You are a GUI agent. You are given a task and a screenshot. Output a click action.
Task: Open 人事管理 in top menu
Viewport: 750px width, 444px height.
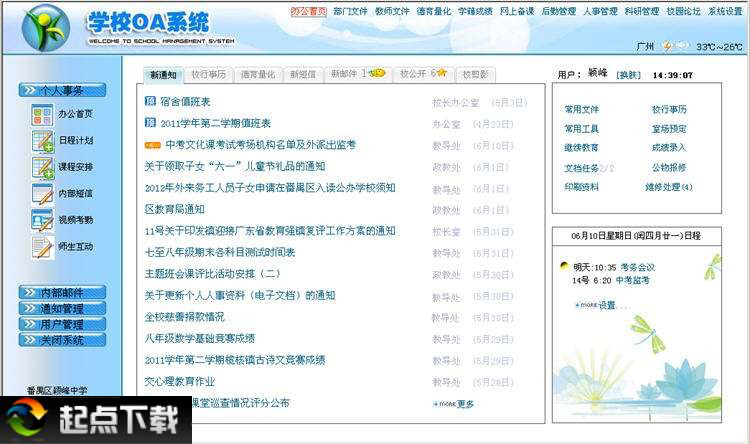coord(600,11)
